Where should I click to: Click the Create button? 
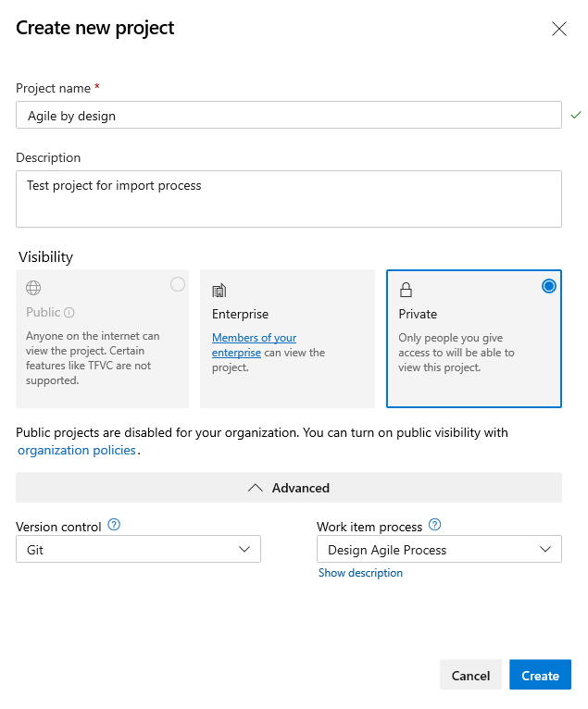pos(540,676)
